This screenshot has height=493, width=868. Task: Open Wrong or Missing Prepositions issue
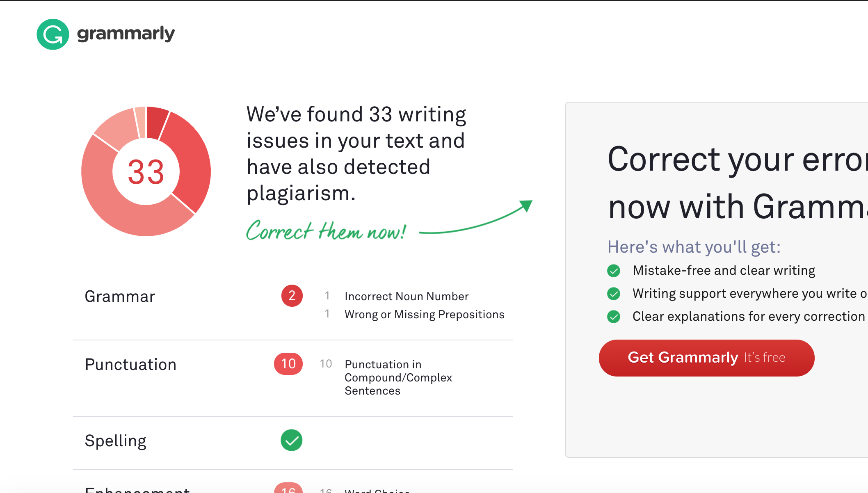pyautogui.click(x=425, y=314)
